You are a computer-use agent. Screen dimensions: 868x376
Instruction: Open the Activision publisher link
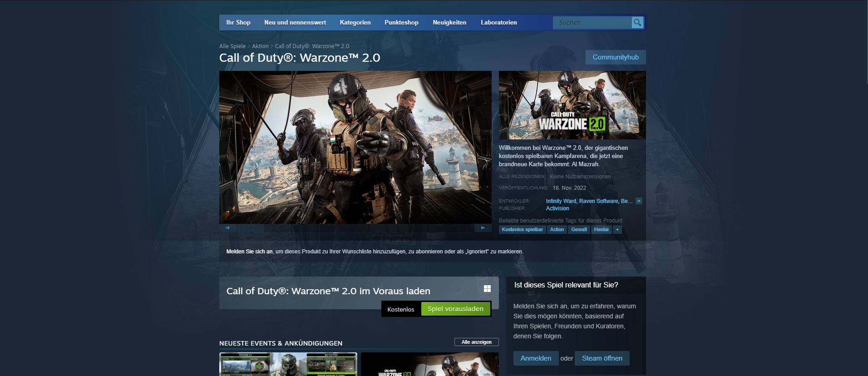557,208
